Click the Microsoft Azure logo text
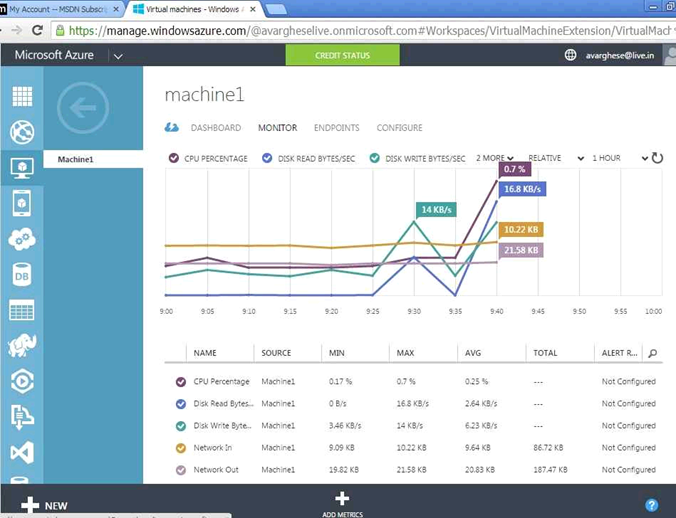 (54, 55)
